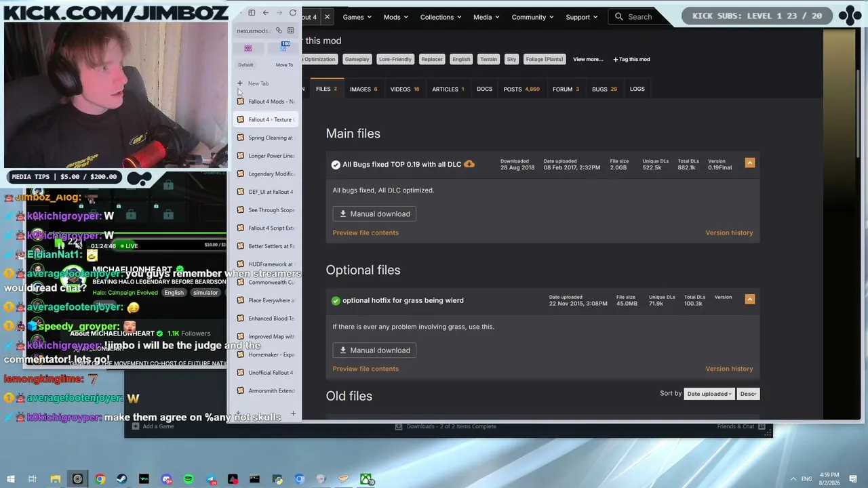The width and height of the screenshot is (868, 488).
Task: Open the VIDEOS tab
Action: (x=405, y=89)
